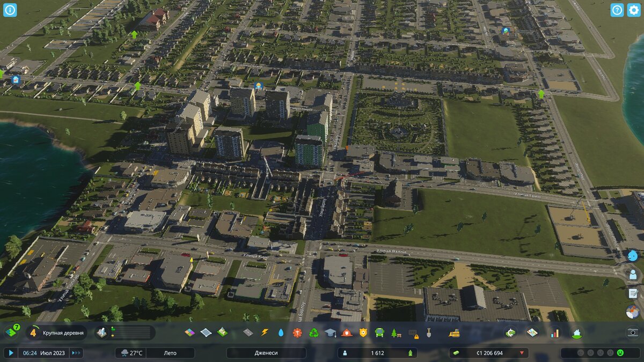
Task: Open the radio station round icon
Action: click(x=633, y=312)
